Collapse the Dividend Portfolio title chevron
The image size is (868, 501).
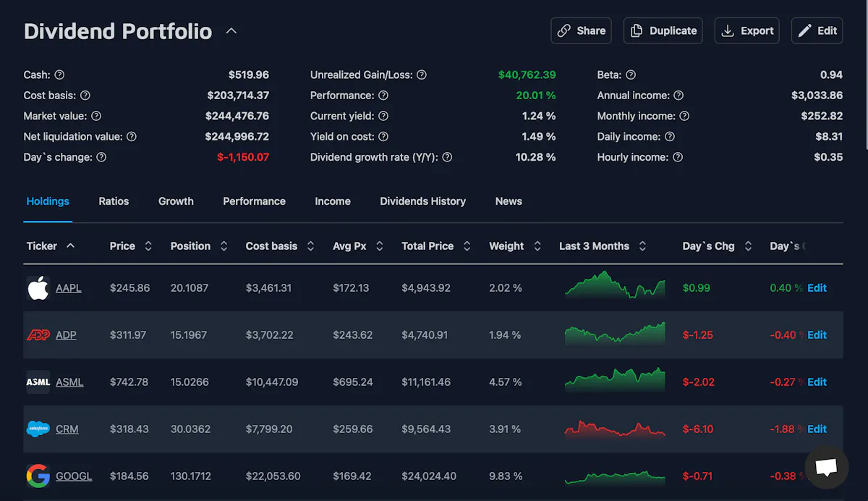(x=231, y=31)
